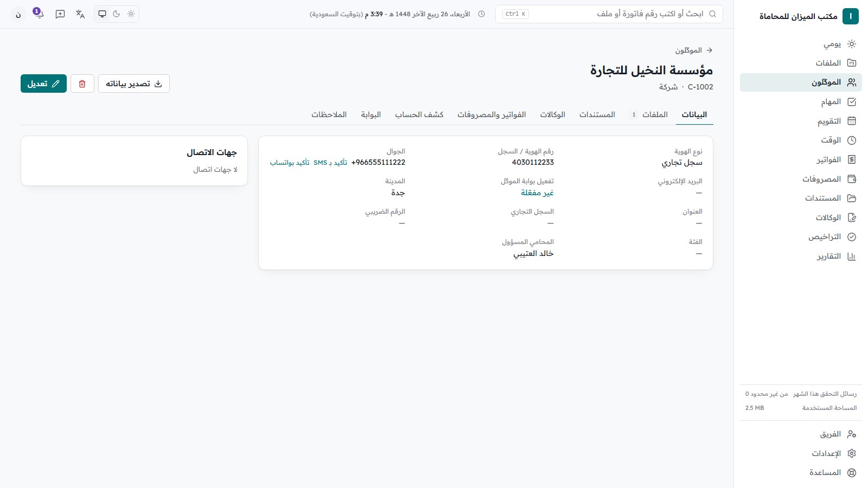Open the language translation icon
This screenshot has height=488, width=868.
coord(80,14)
